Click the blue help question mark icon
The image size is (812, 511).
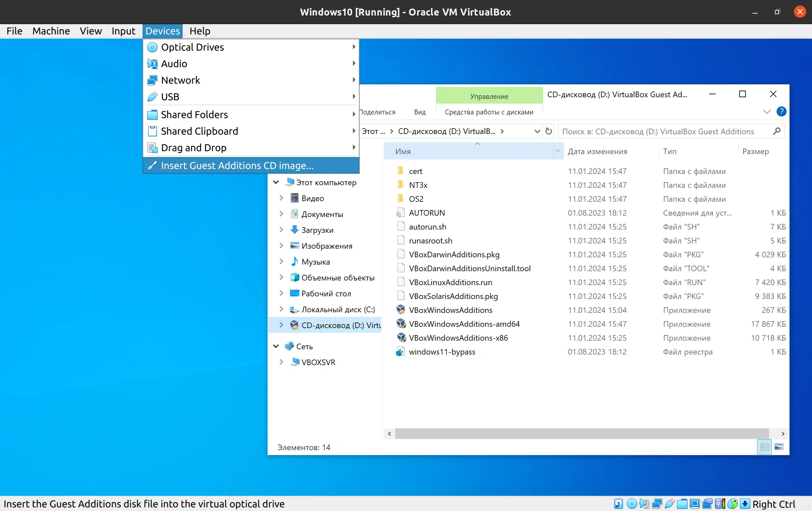[781, 112]
